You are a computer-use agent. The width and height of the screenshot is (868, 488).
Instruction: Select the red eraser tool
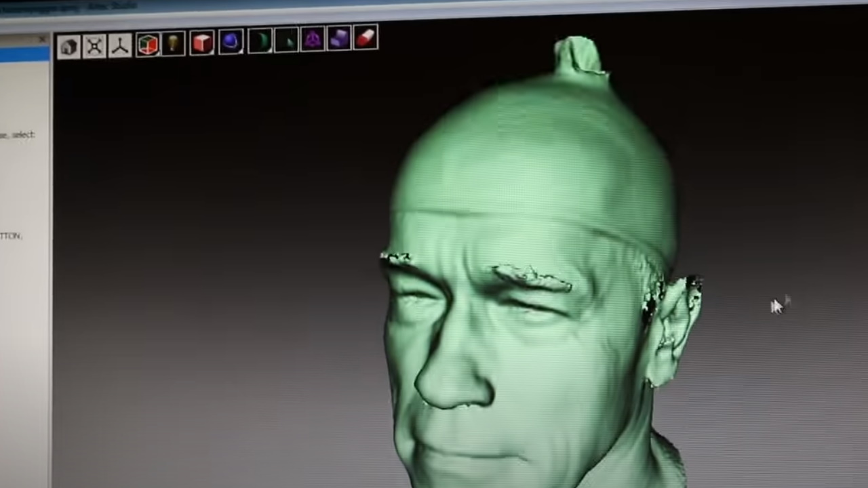pos(366,37)
